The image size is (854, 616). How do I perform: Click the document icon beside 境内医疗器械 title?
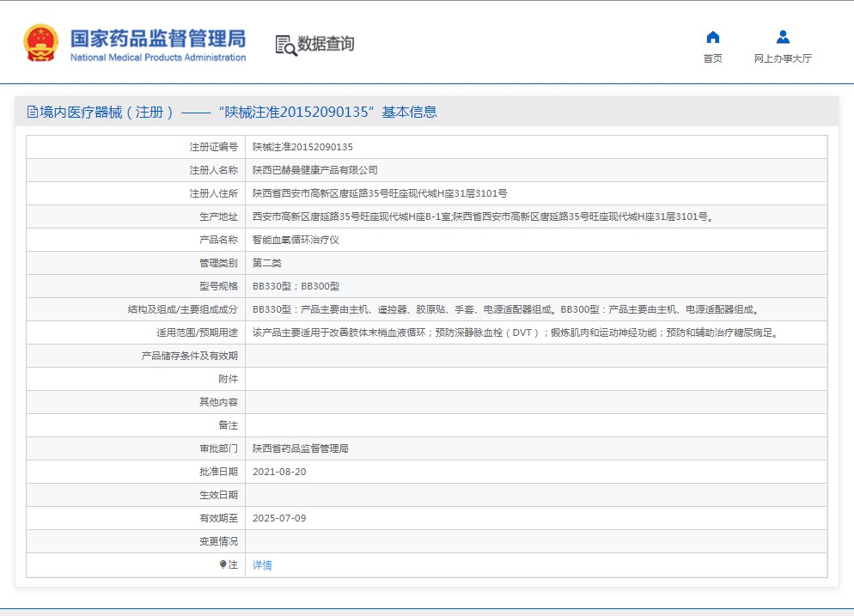[32, 112]
